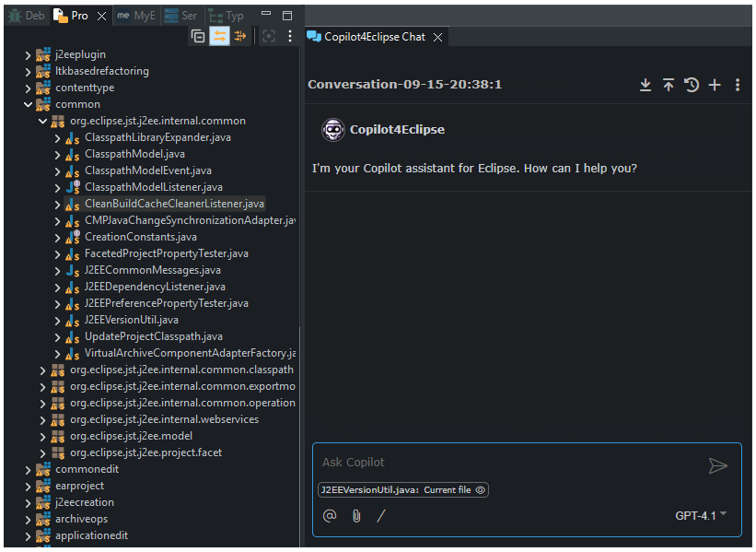Open the GPT-4.1 model dropdown

point(701,515)
